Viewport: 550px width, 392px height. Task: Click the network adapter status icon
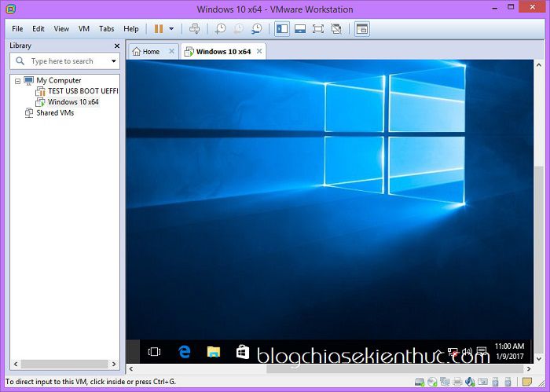coord(445,382)
